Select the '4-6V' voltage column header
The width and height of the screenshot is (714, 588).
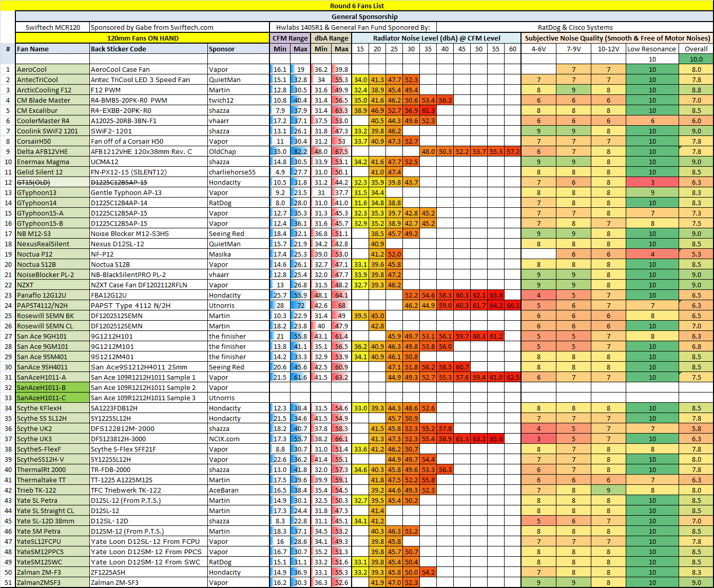tap(538, 49)
